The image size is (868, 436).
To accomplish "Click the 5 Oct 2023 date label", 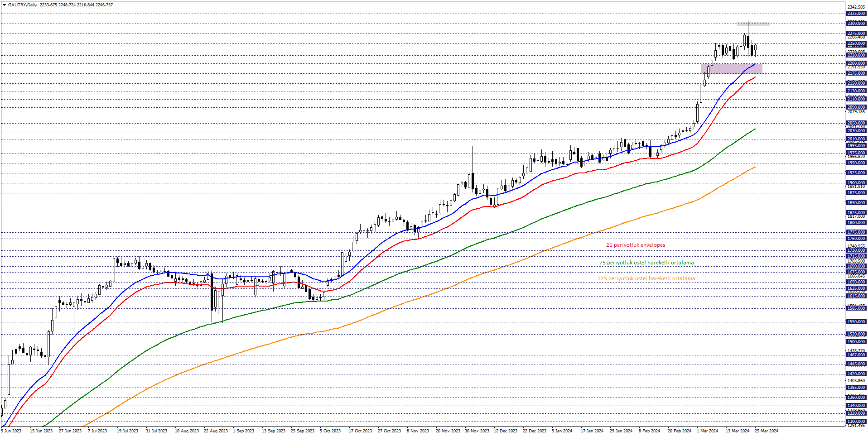I will tap(330, 431).
